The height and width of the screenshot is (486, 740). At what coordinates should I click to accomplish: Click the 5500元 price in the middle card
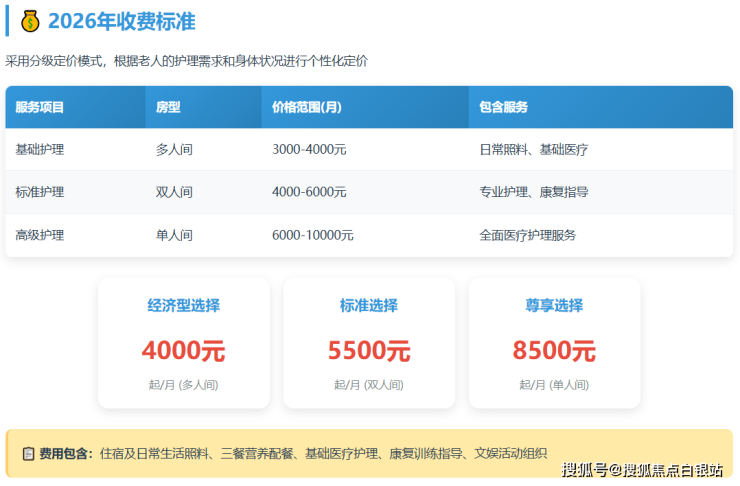369,351
